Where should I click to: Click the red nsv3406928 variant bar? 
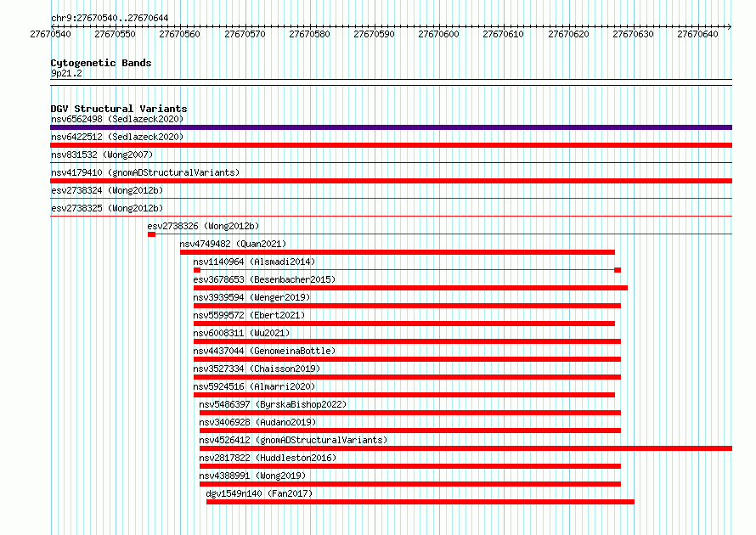click(410, 431)
